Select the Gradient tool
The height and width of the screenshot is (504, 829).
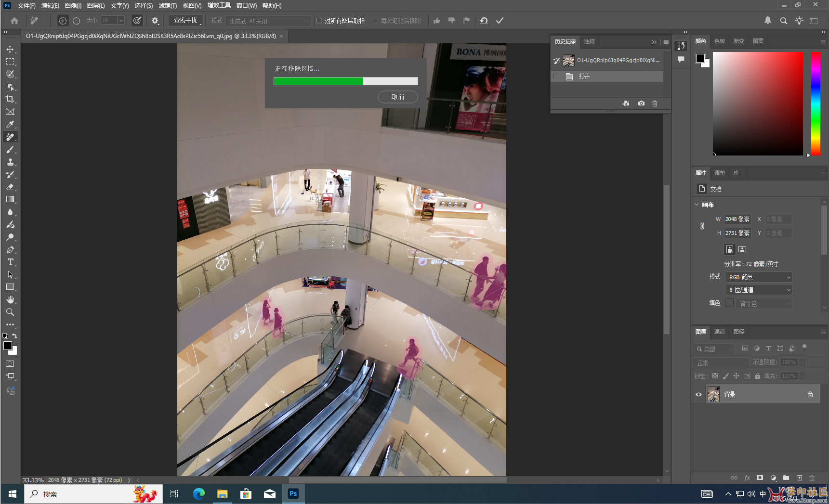[x=10, y=199]
